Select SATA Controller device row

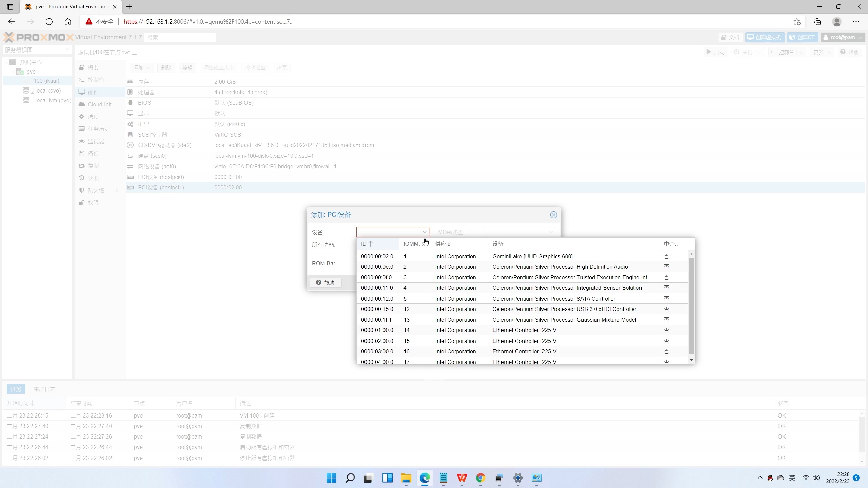[553, 299]
